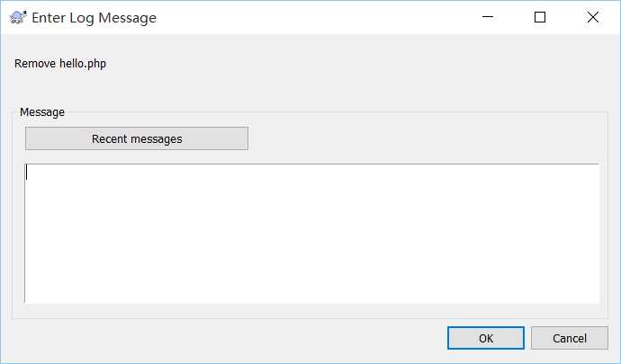Maximize the Enter Log Message window
This screenshot has height=364, width=621.
540,17
